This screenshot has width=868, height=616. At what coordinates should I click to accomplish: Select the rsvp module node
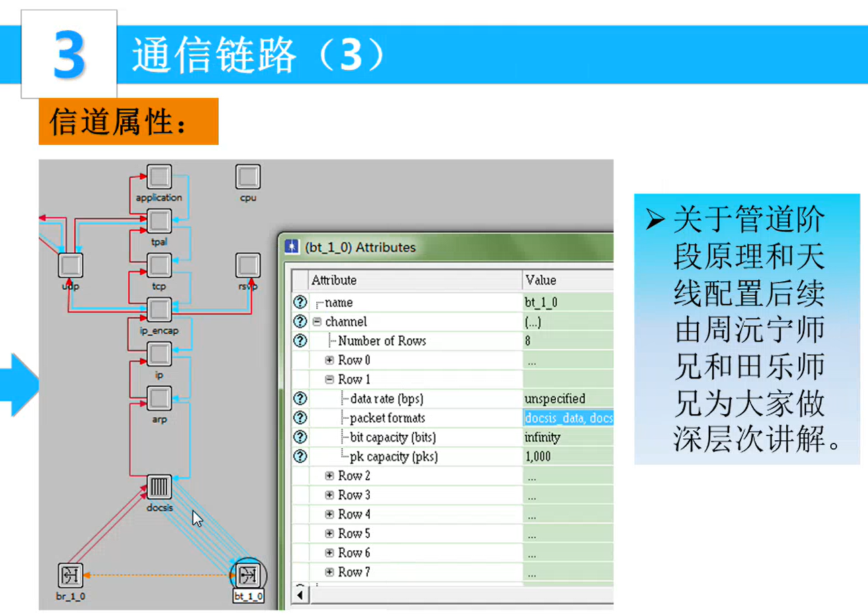coord(248,266)
